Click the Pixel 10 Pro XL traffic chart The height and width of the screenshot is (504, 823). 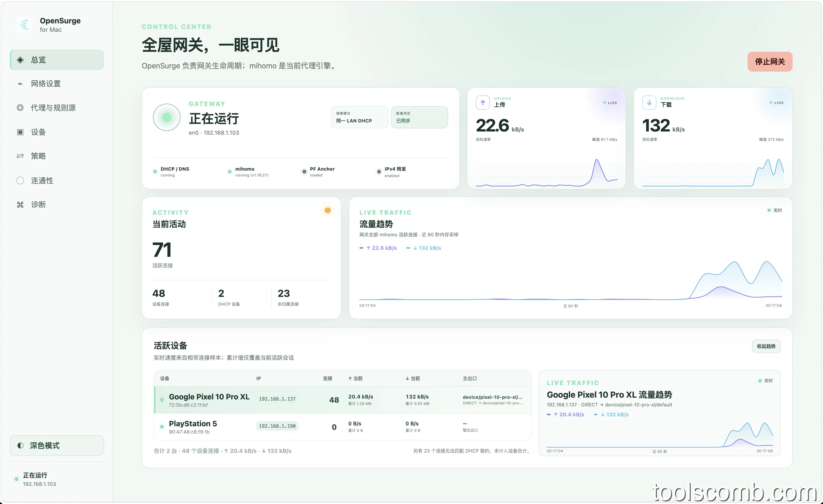(x=660, y=434)
